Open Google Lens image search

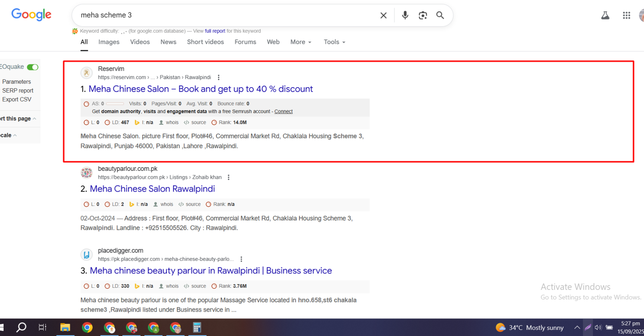tap(423, 15)
